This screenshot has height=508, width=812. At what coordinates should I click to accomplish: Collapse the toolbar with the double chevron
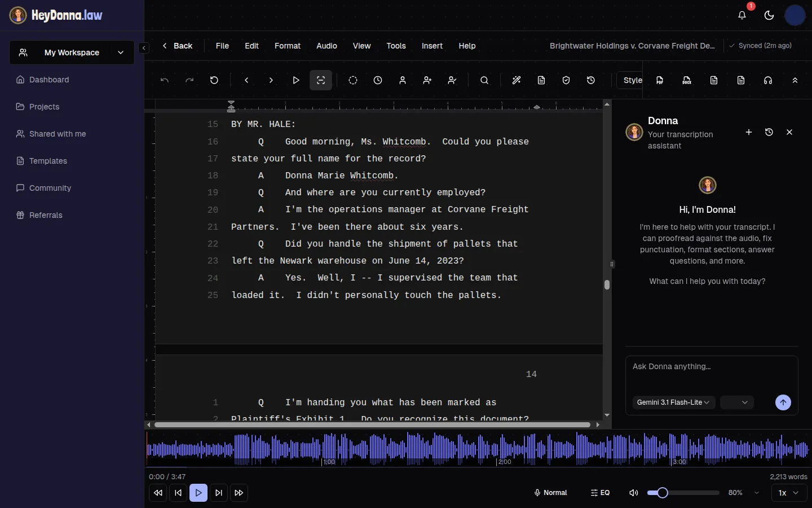[x=795, y=80]
